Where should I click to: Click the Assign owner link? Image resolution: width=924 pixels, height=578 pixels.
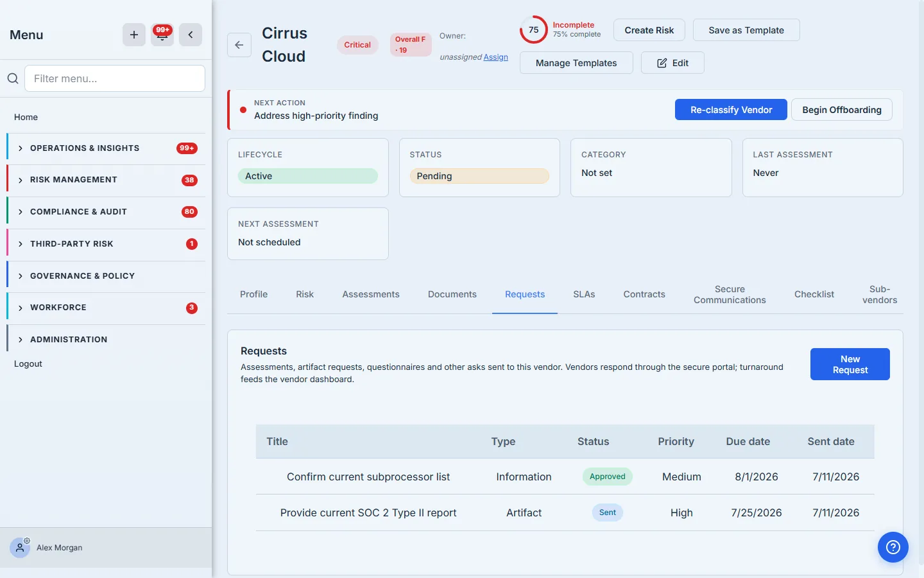pos(495,57)
